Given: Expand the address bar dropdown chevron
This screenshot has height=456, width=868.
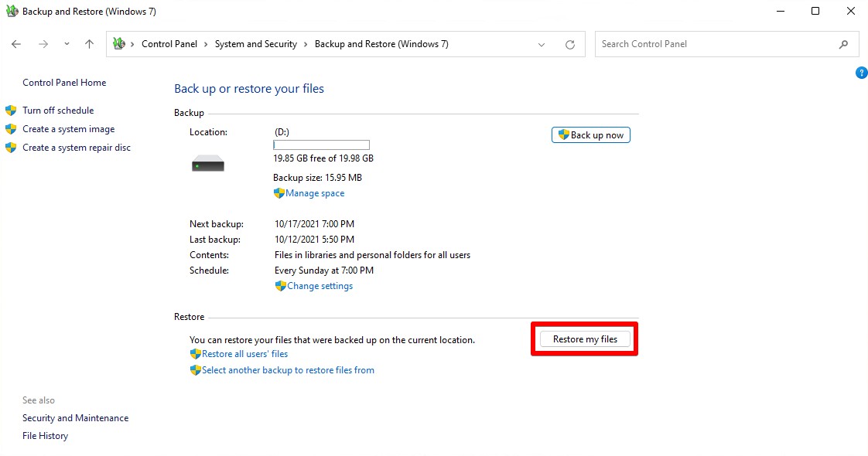Looking at the screenshot, I should click(542, 44).
